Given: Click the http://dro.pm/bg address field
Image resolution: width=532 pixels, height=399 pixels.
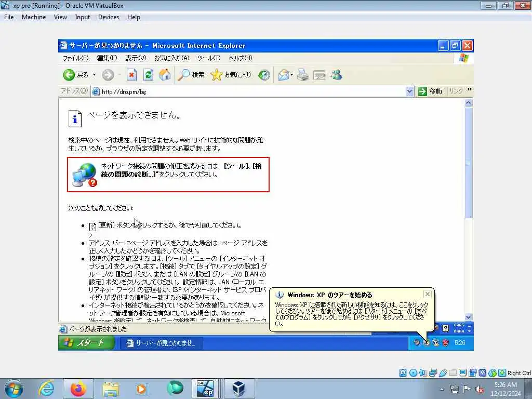Looking at the screenshot, I should tap(249, 91).
